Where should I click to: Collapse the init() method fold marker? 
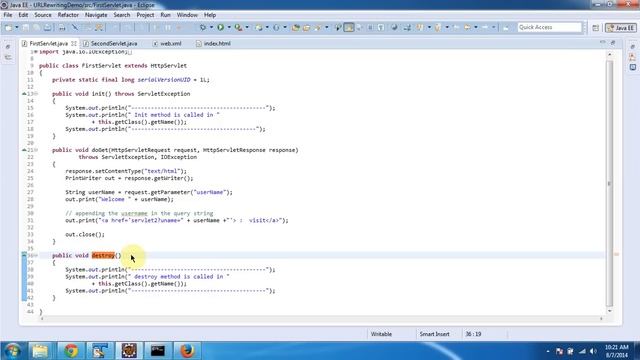tap(36, 94)
